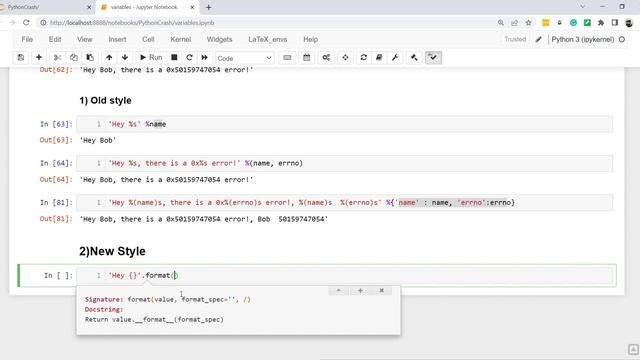Insert a cell below with plus icon
640x360 pixels.
39,58
